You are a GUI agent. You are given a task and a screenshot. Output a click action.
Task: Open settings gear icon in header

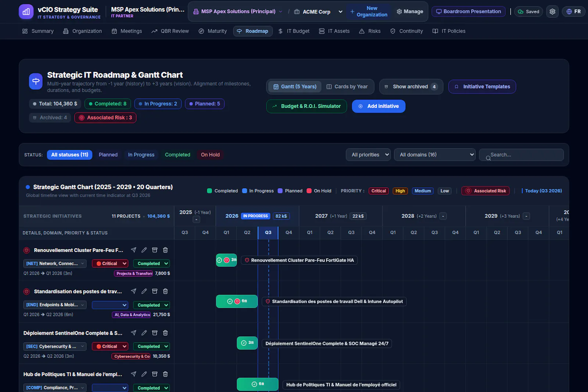point(552,11)
